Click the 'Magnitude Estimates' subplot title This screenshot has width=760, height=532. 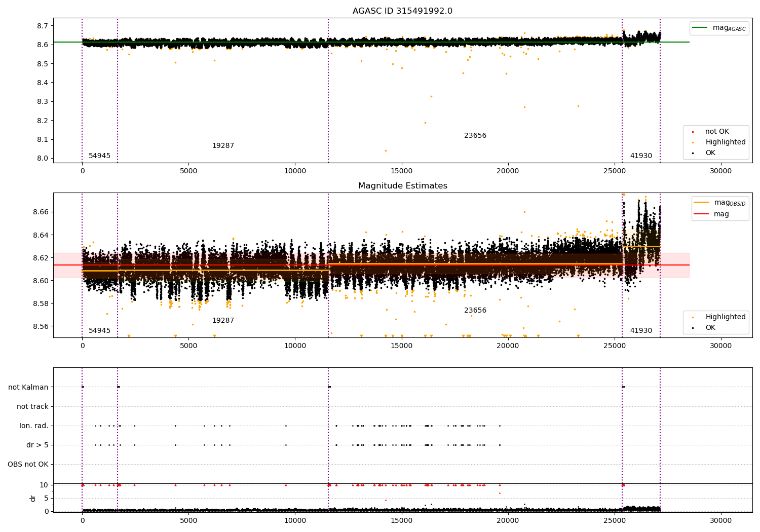point(402,186)
